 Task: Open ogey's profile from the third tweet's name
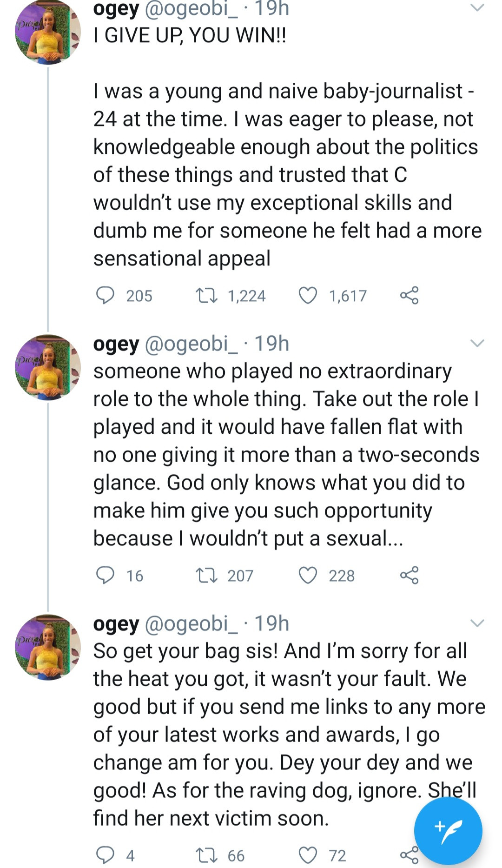tap(116, 624)
